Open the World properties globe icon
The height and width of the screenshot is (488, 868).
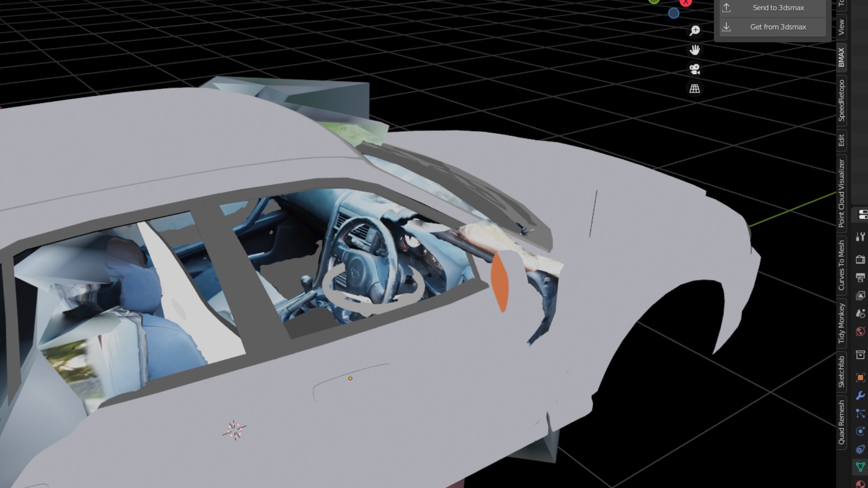click(860, 332)
